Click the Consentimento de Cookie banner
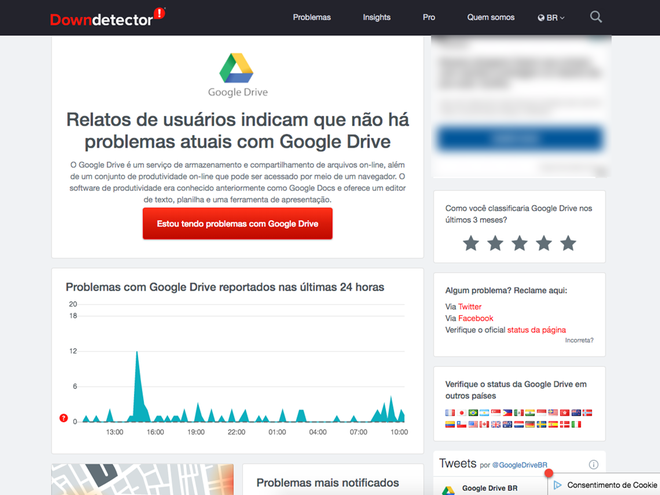660x495 pixels. pos(606,485)
